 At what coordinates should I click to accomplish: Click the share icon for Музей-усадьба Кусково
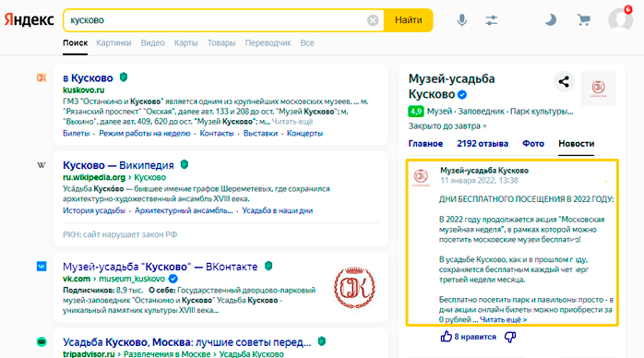tap(564, 82)
